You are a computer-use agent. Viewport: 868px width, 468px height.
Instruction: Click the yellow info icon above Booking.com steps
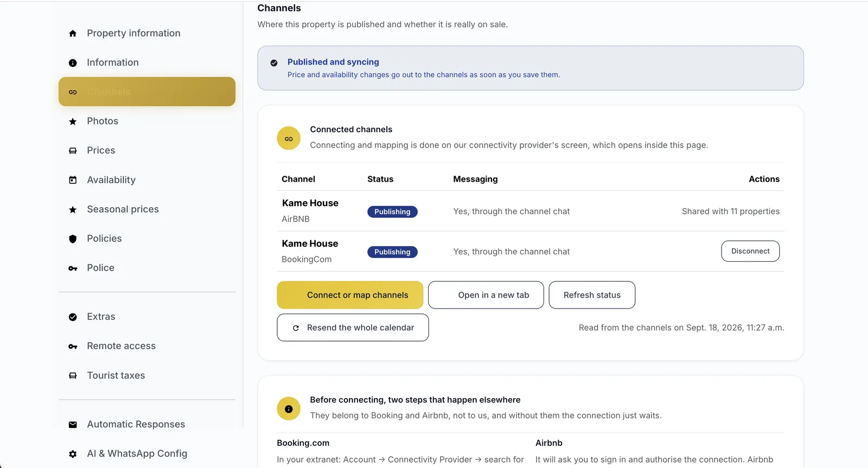(289, 409)
